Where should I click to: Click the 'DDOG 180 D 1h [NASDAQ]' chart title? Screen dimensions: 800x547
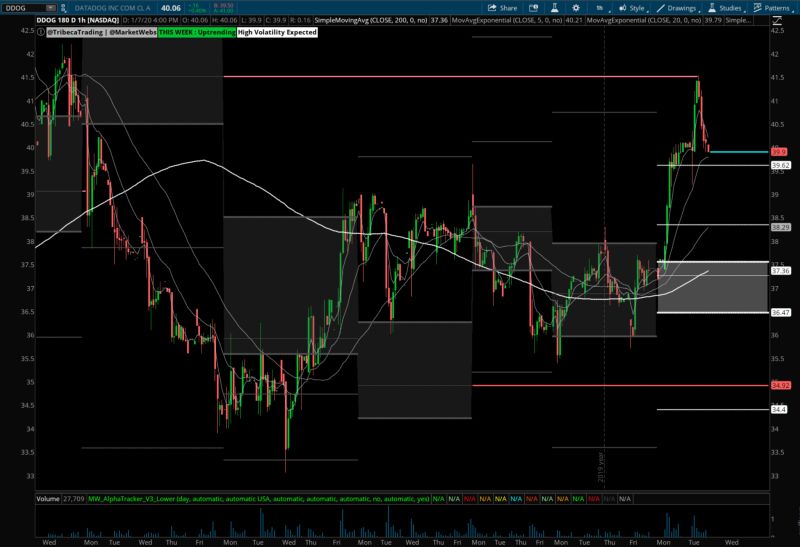click(78, 20)
